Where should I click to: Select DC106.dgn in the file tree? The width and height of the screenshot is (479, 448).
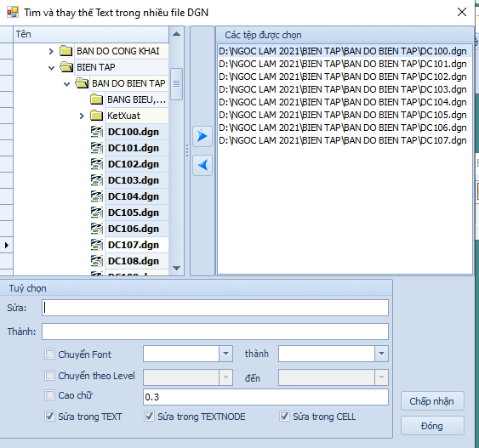134,229
